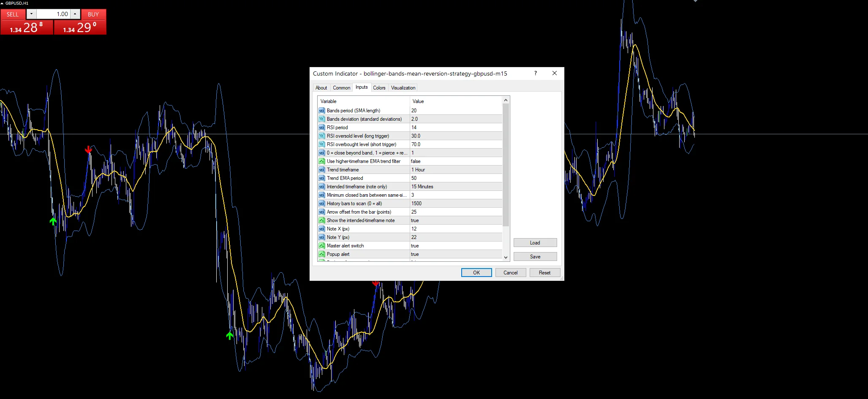Select the Minimum closed bars value 3
The height and width of the screenshot is (399, 868).
[456, 195]
